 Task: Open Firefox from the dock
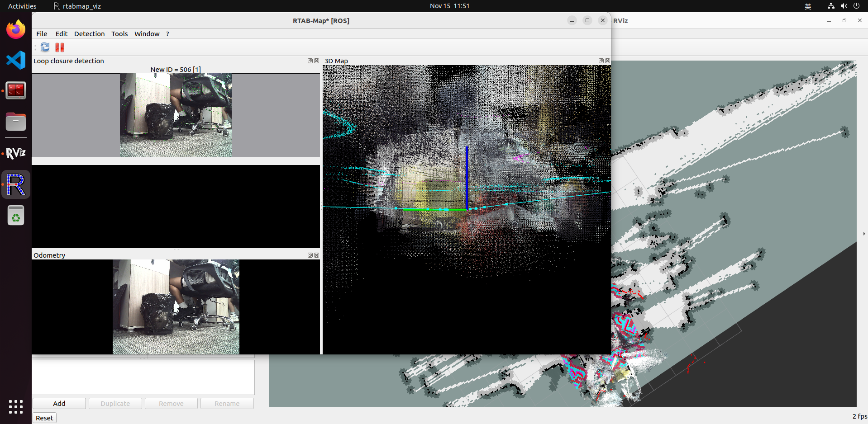[x=15, y=28]
